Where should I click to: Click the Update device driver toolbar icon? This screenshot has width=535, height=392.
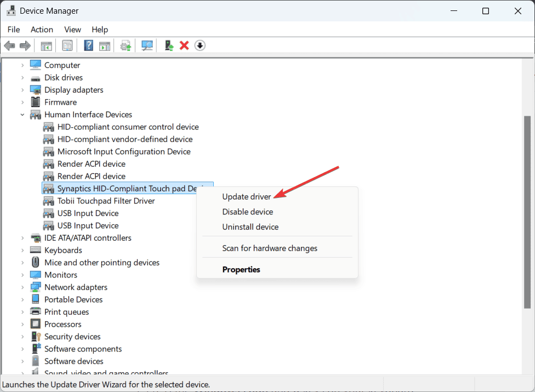(x=126, y=46)
